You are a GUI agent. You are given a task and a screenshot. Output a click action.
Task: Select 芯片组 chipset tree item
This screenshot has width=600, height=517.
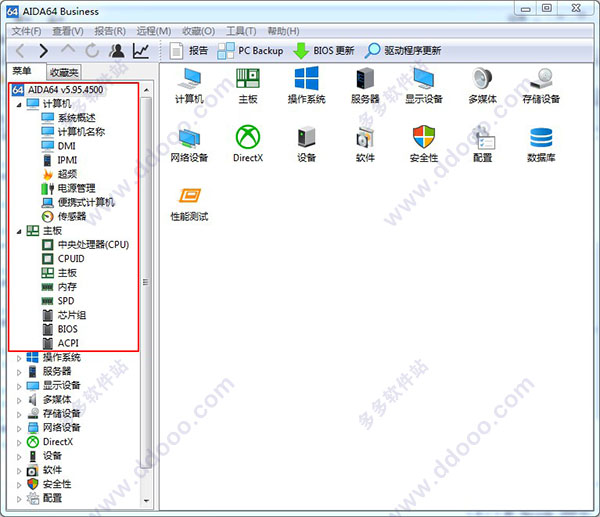pos(64,315)
